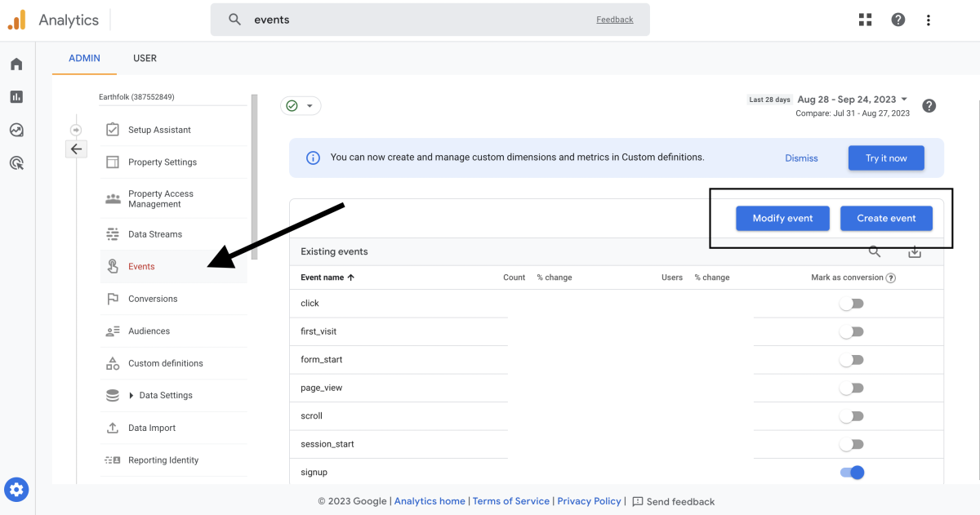Click the Setup Assistant checkbox icon
980x515 pixels.
point(113,130)
